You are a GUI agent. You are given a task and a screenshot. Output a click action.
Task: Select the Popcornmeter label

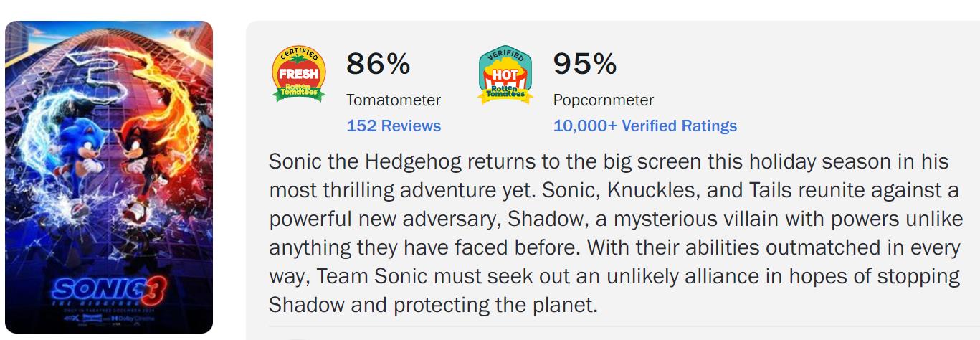(604, 100)
